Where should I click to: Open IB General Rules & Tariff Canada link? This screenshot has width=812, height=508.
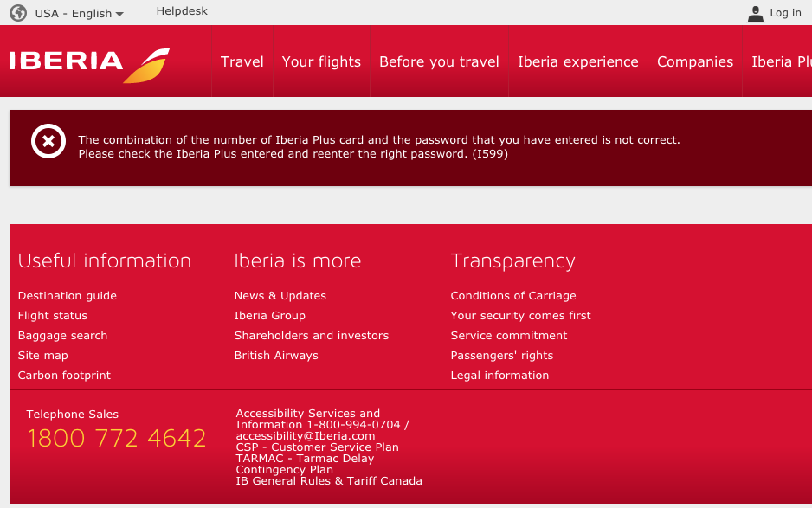pos(329,481)
